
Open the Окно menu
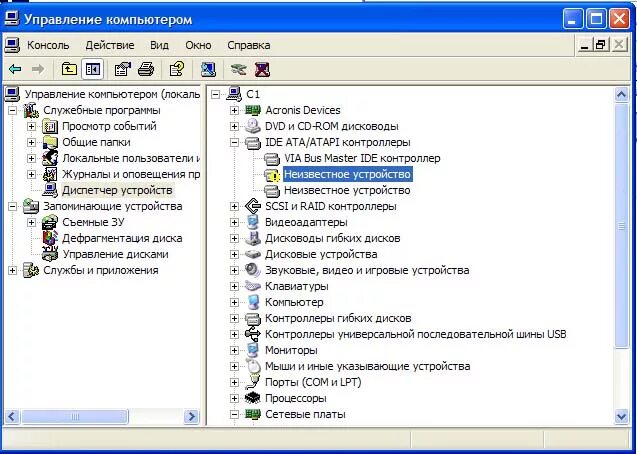tap(198, 45)
